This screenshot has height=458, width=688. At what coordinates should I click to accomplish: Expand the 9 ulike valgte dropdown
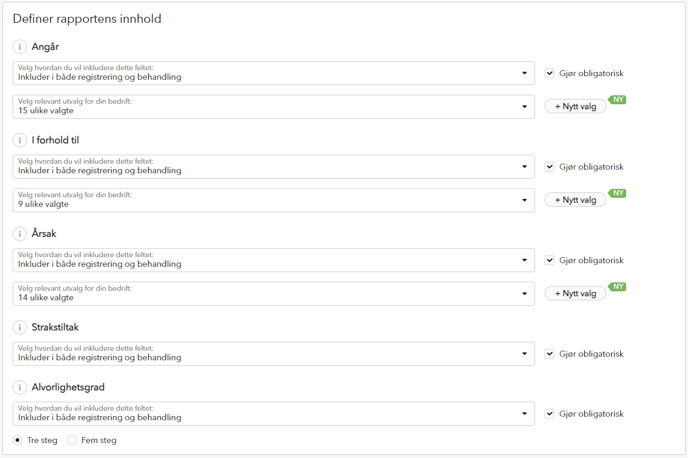[273, 200]
